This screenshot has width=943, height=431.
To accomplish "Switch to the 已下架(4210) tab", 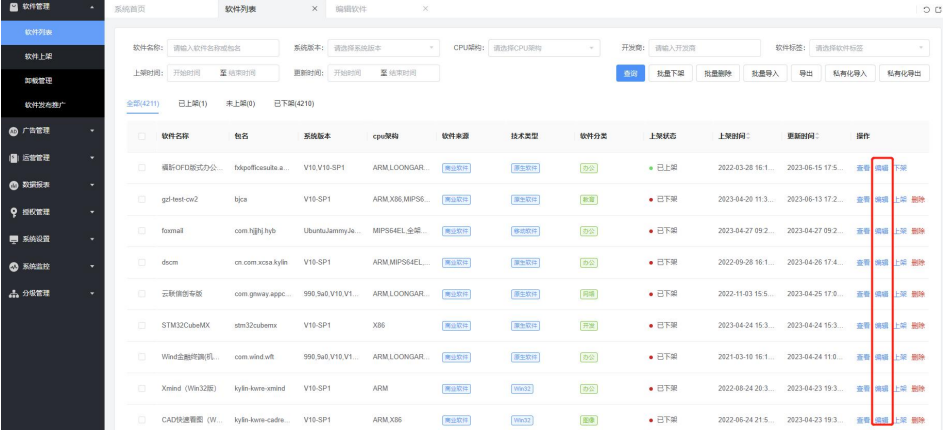I will [294, 103].
